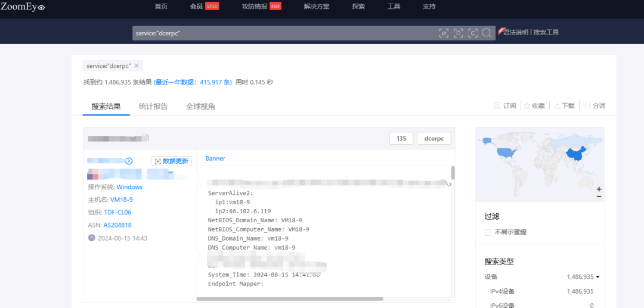Viewport: 644px width, 308px height.
Task: Open 探索 menu
Action: 358,7
